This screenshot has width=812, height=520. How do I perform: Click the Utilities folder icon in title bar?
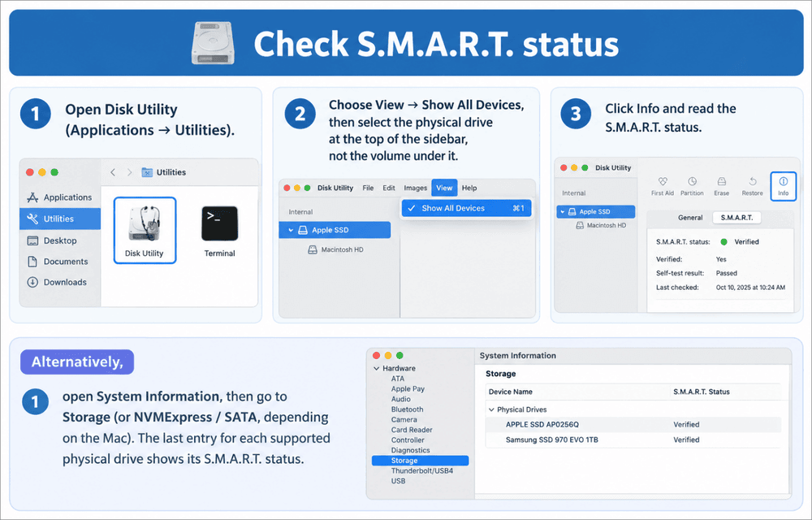point(147,172)
